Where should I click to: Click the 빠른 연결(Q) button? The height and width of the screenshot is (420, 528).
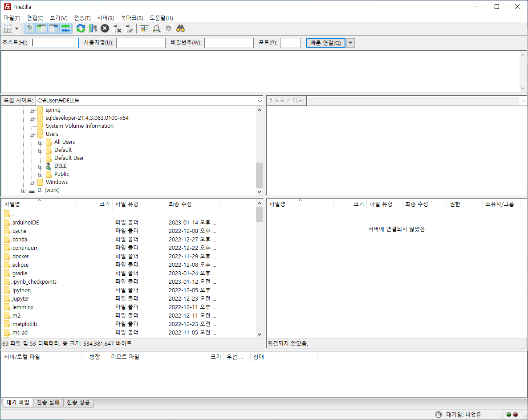click(325, 43)
